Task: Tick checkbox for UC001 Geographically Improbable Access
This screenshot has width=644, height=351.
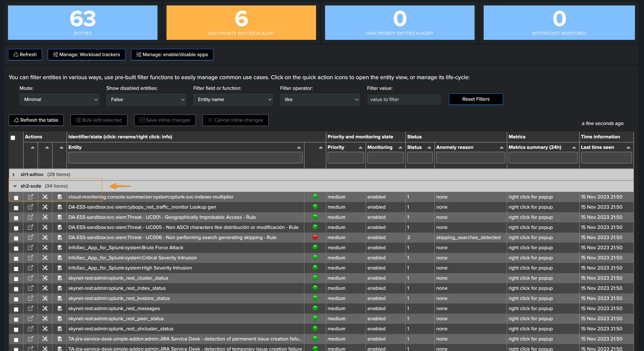Action: 16,218
